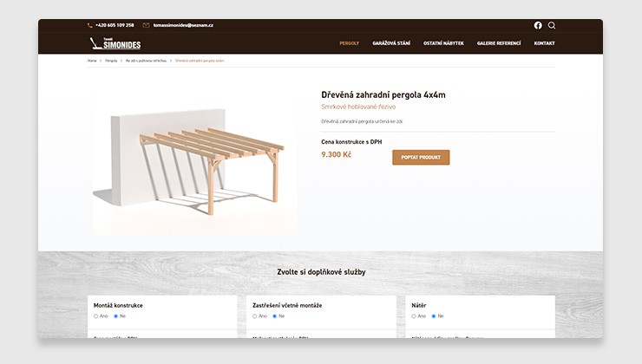The width and height of the screenshot is (642, 364).
Task: Select Ano for Nátěr
Action: [414, 316]
